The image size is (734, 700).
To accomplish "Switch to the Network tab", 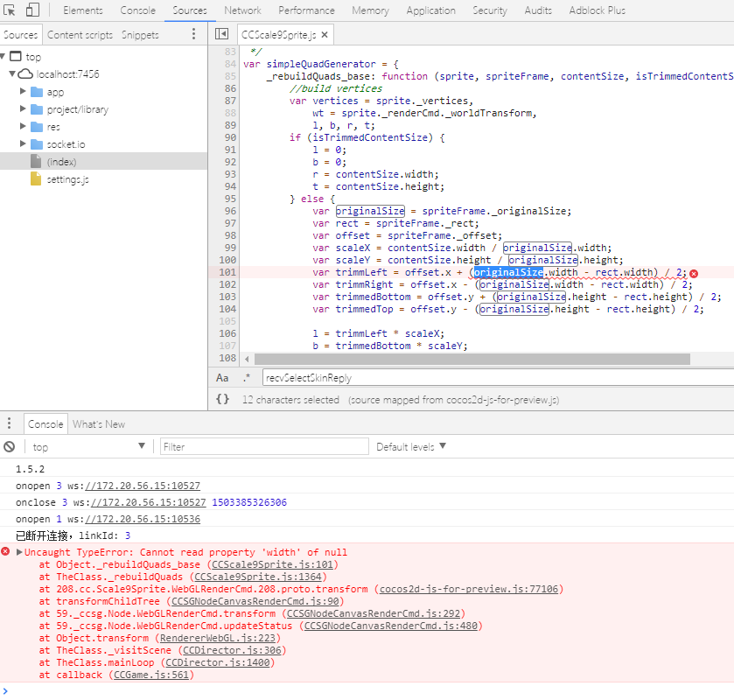I will tap(242, 10).
